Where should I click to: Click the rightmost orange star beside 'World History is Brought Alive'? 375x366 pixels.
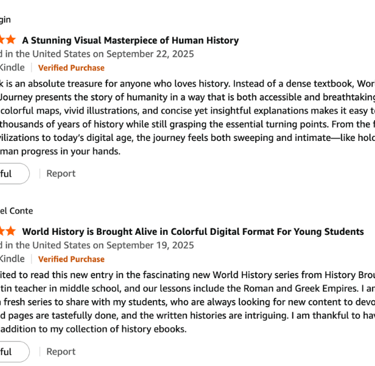click(x=11, y=231)
